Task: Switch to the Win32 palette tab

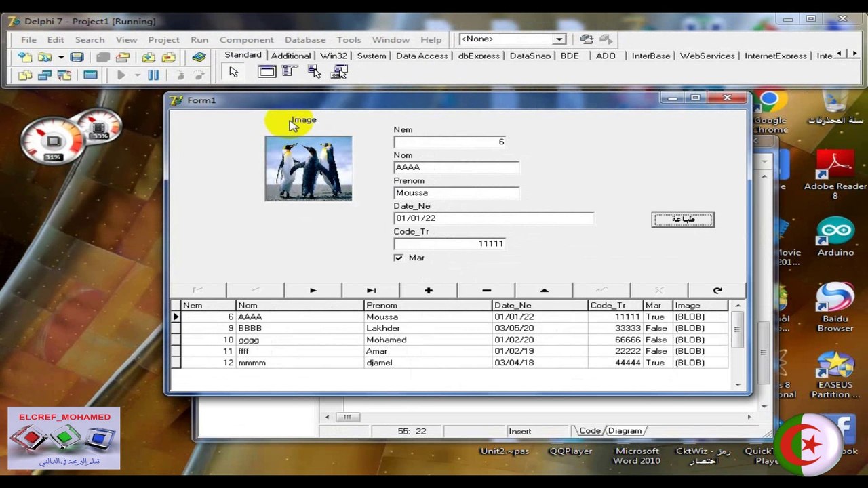Action: pos(334,56)
